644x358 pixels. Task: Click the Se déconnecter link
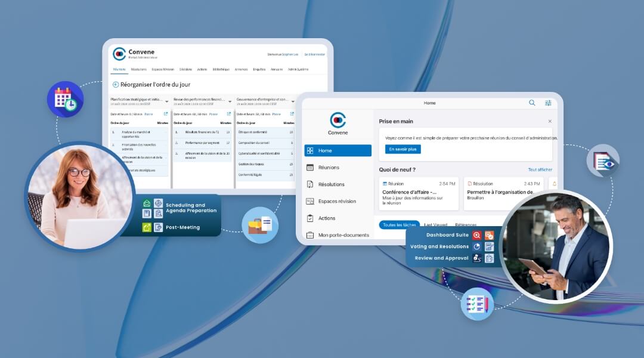314,54
